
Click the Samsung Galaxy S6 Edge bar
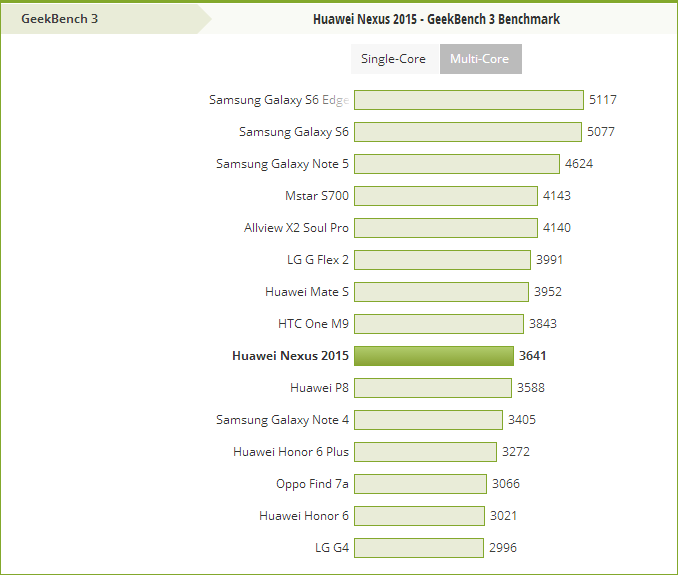(x=469, y=100)
